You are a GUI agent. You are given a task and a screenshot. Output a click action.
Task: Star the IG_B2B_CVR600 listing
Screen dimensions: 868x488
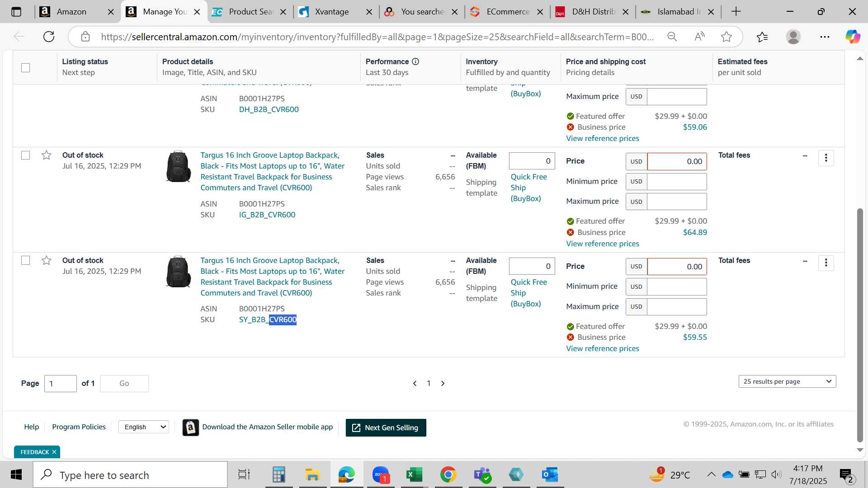[x=46, y=155]
